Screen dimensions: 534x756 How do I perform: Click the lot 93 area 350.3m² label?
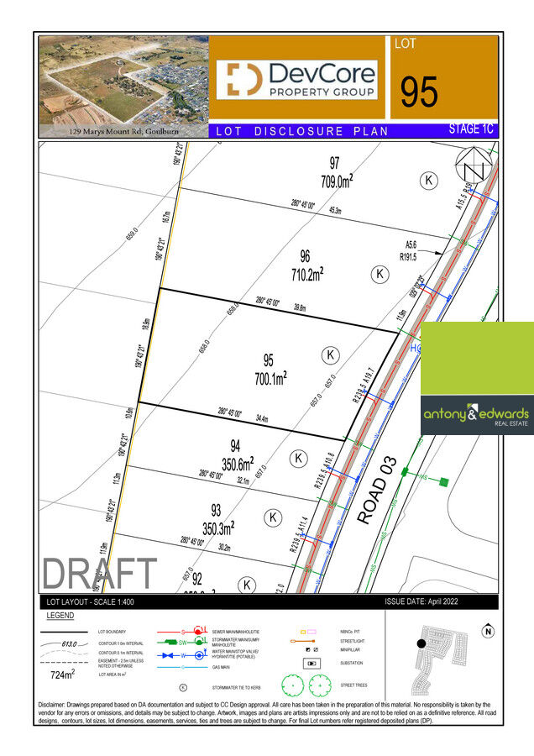pyautogui.click(x=217, y=528)
